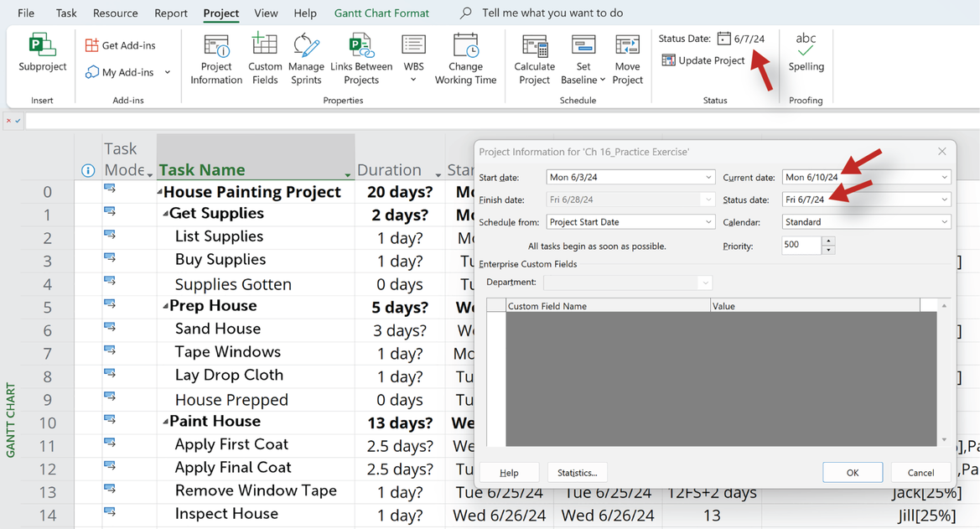Click the formula bar cancel X icon

coord(8,121)
